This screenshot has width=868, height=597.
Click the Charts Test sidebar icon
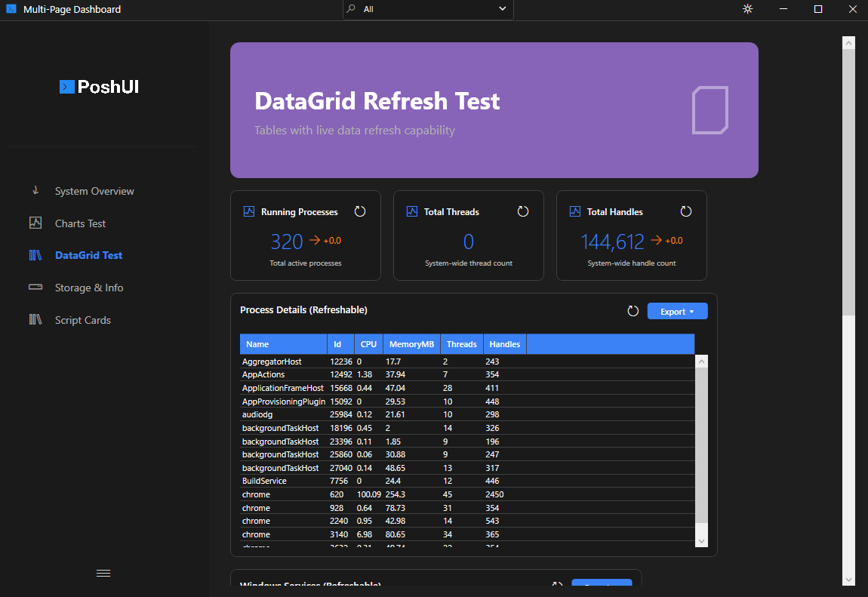coord(35,223)
